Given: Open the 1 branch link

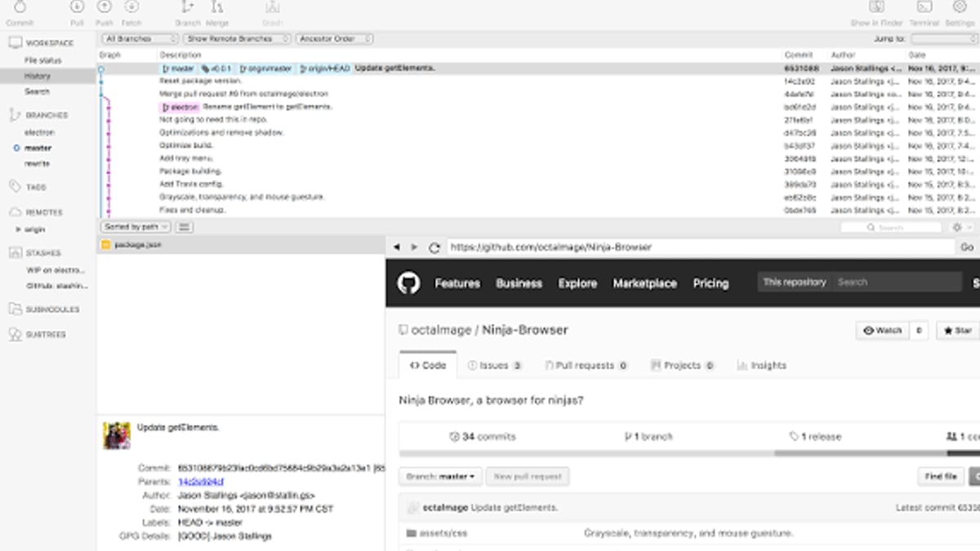Looking at the screenshot, I should click(x=649, y=437).
